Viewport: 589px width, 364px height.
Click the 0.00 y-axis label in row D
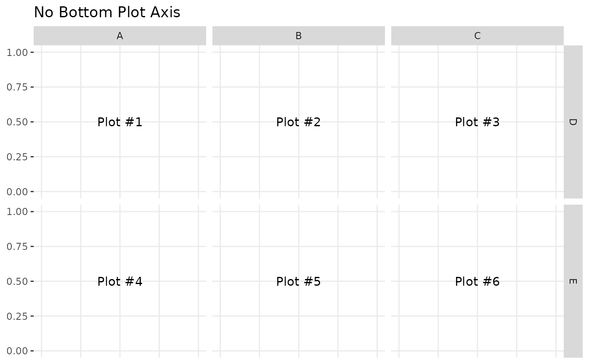click(17, 192)
